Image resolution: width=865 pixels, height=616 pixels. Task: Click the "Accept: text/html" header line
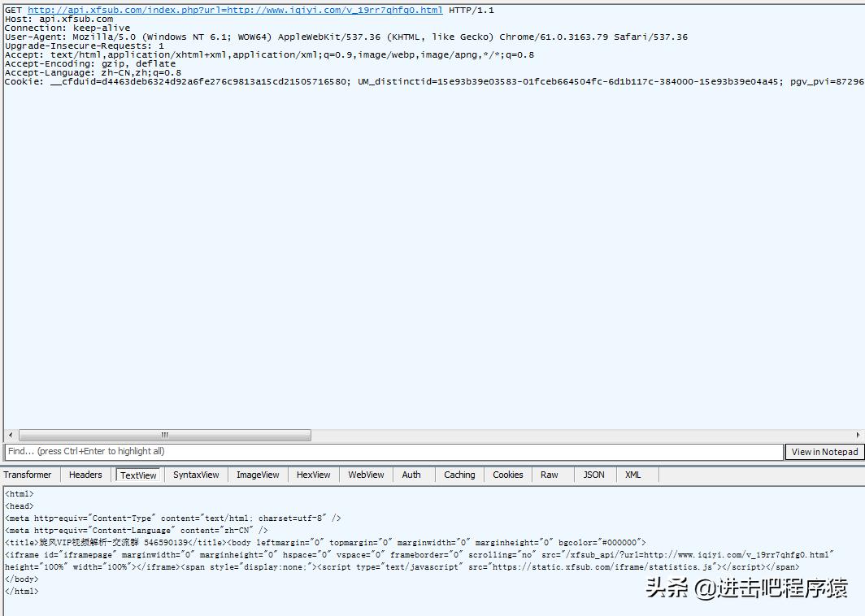pos(269,54)
